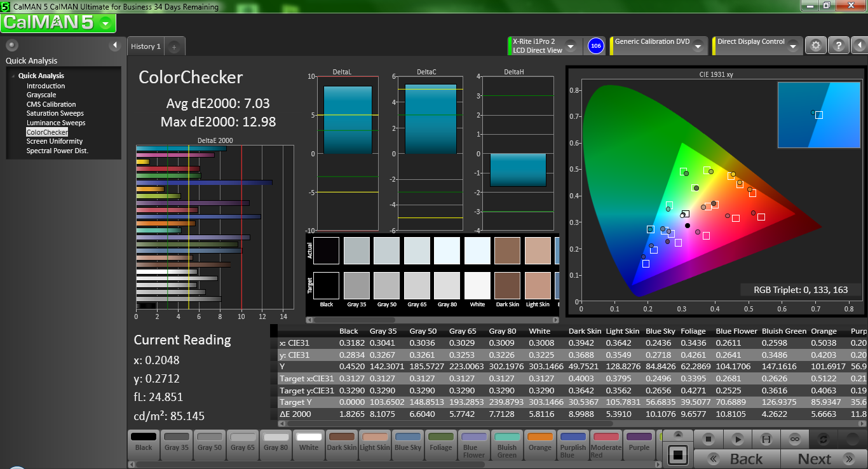Open CalMAN 5 main menu button
The height and width of the screenshot is (469, 868).
click(x=58, y=23)
